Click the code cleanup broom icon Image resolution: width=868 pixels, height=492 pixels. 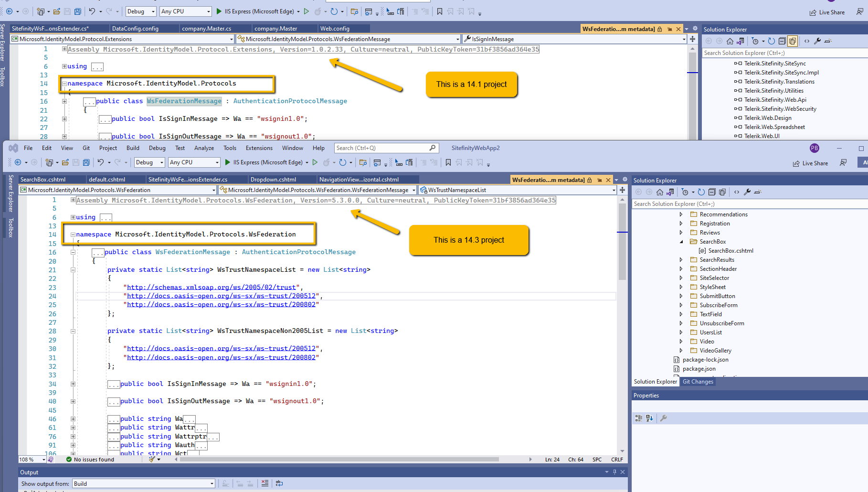pyautogui.click(x=152, y=460)
